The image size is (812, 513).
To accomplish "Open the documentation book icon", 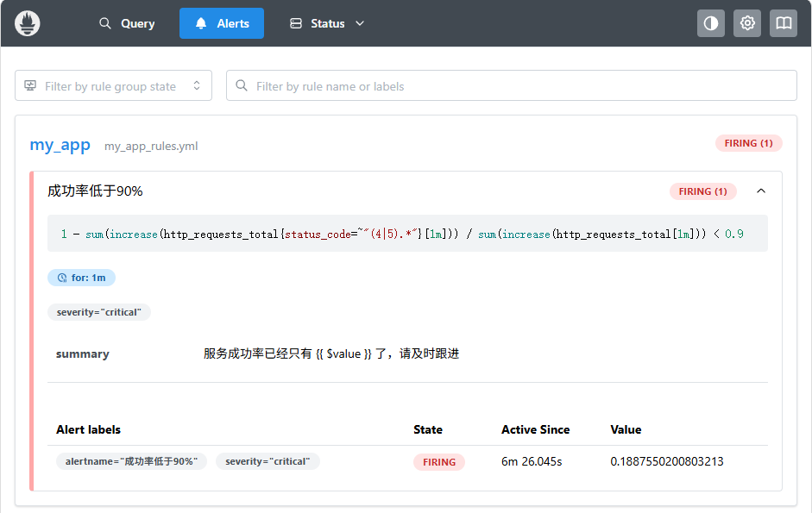I will tap(783, 23).
